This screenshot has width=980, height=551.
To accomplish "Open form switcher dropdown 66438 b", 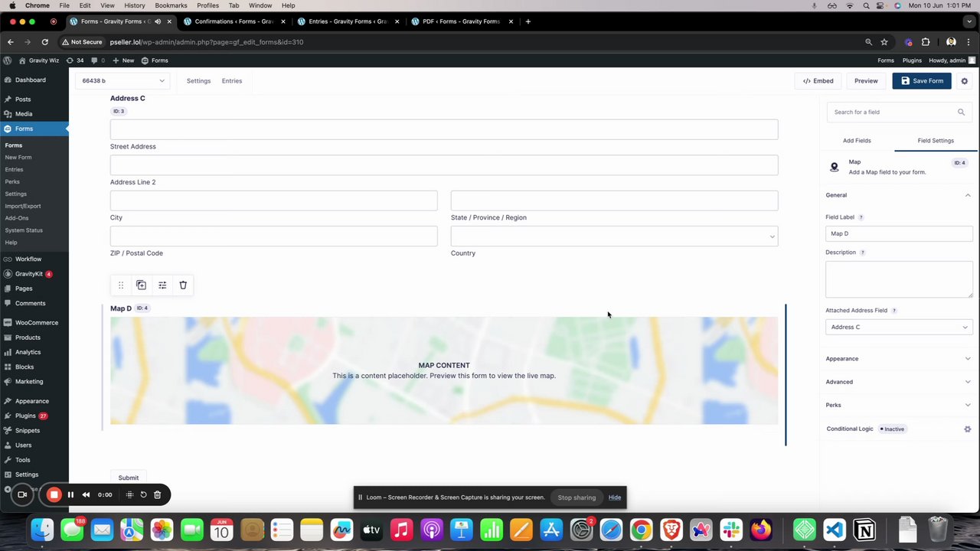I will [x=122, y=80].
